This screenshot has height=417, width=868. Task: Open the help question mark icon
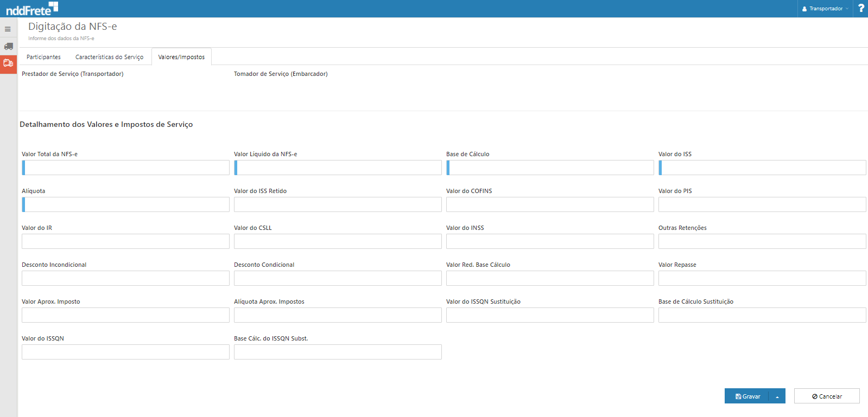click(860, 8)
